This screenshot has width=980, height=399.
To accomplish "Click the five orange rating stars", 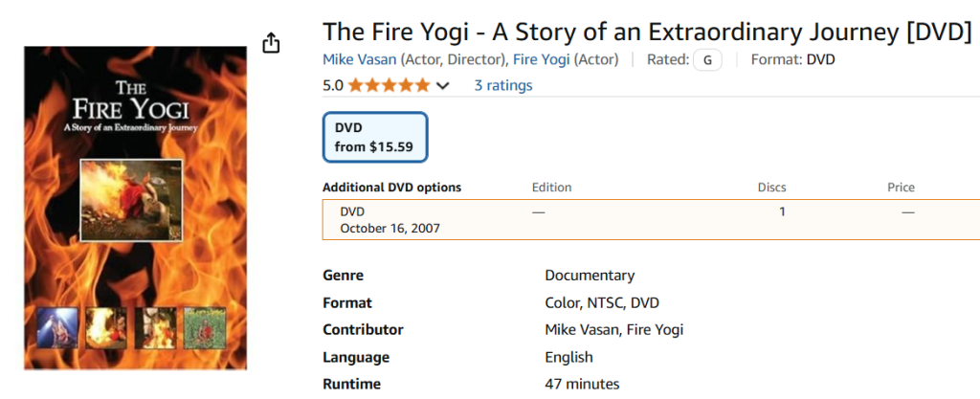I will [390, 85].
